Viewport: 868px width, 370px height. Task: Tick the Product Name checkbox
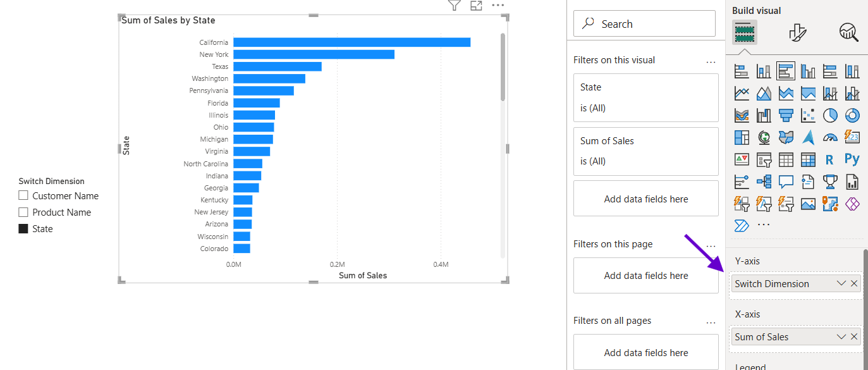23,213
